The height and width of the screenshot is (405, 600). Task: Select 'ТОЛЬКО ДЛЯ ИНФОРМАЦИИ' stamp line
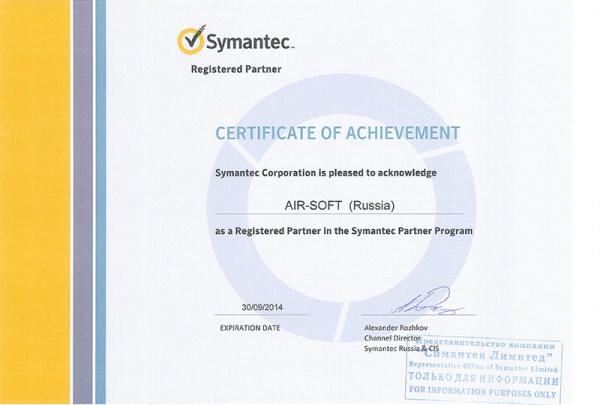click(x=483, y=379)
